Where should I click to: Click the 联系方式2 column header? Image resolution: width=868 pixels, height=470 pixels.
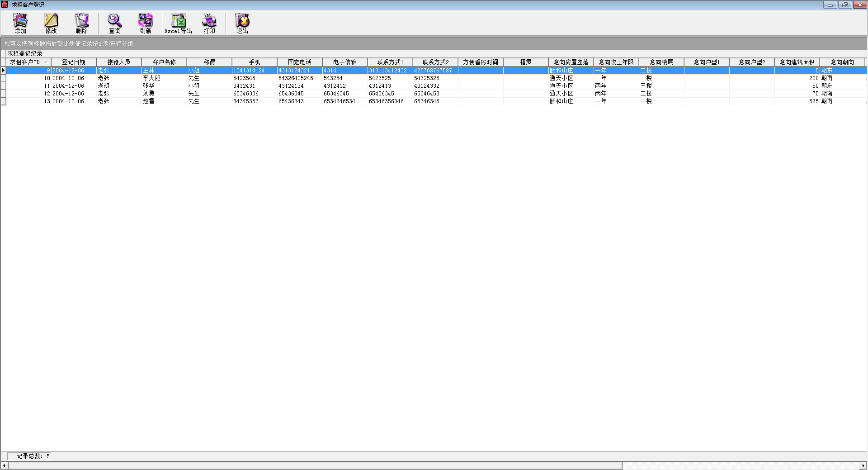[x=435, y=62]
